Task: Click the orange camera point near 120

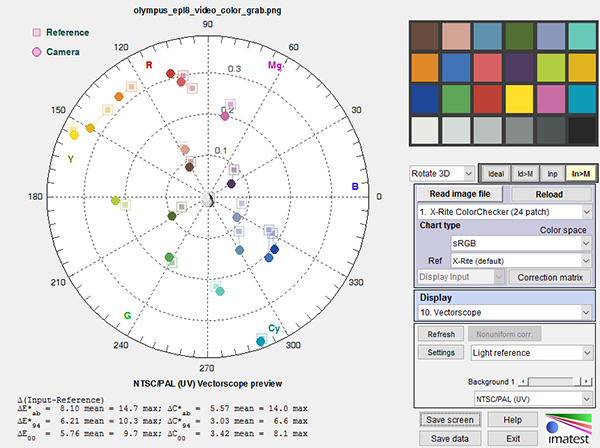Action: [119, 97]
